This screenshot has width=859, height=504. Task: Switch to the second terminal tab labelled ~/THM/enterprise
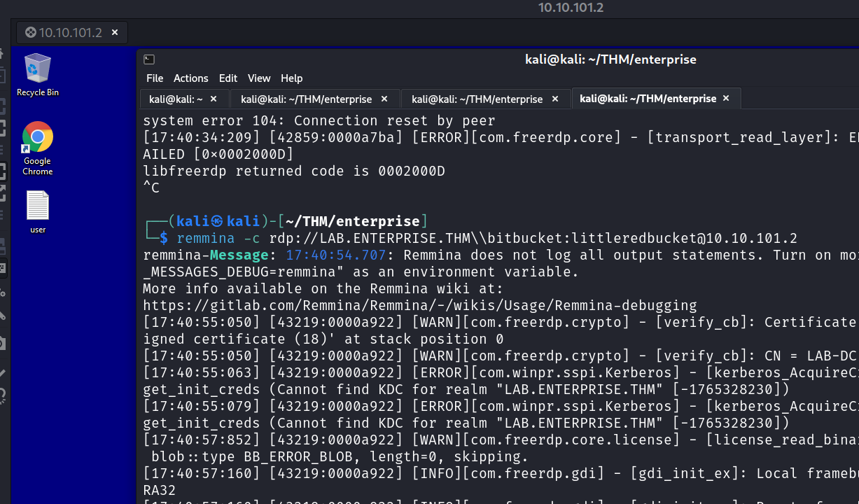pos(306,99)
